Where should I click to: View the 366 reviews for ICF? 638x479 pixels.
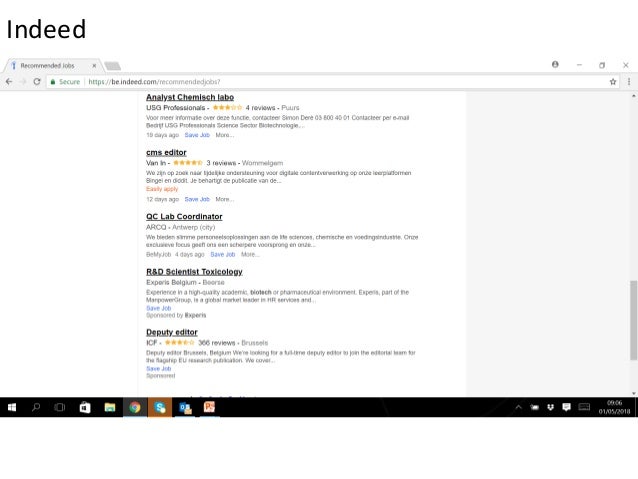click(216, 343)
